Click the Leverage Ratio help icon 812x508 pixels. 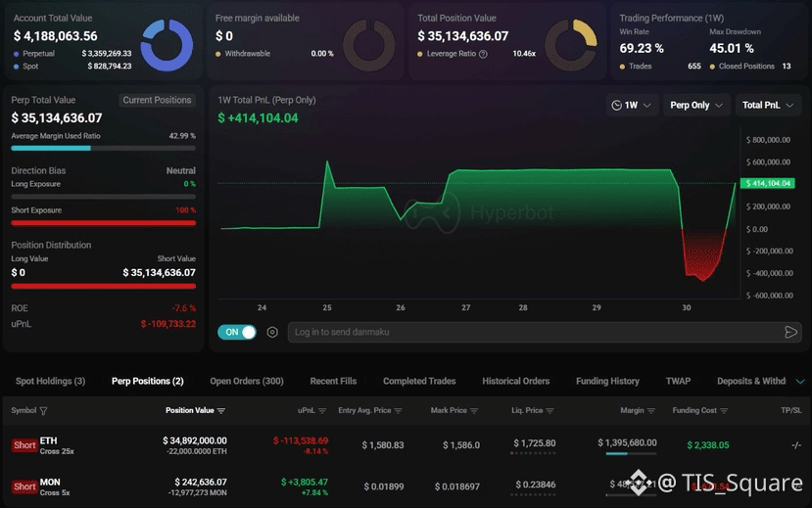pos(483,54)
